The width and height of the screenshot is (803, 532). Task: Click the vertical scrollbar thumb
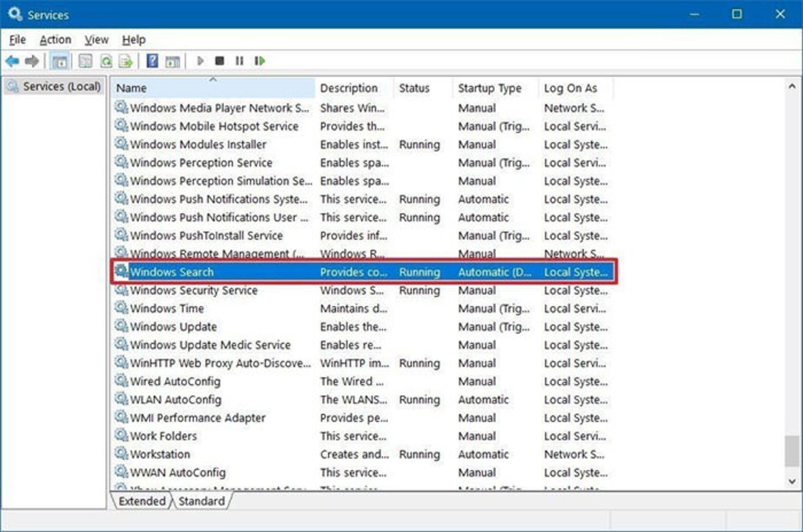(x=792, y=451)
